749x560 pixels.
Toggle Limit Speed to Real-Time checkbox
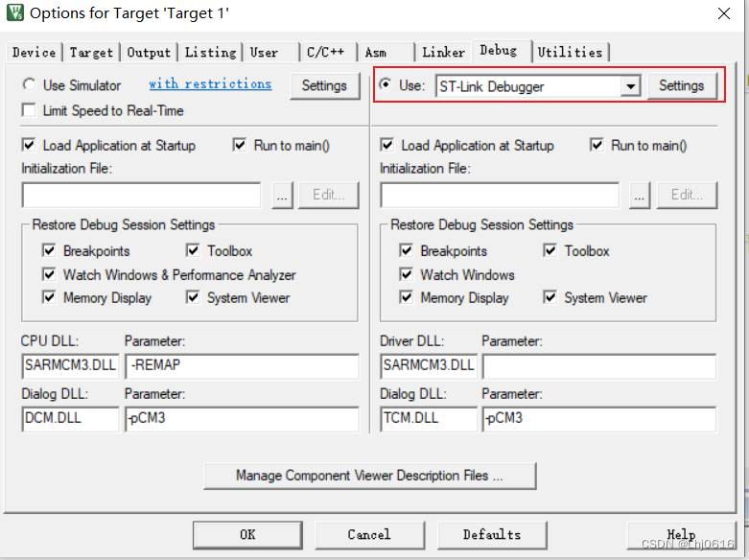click(x=29, y=110)
